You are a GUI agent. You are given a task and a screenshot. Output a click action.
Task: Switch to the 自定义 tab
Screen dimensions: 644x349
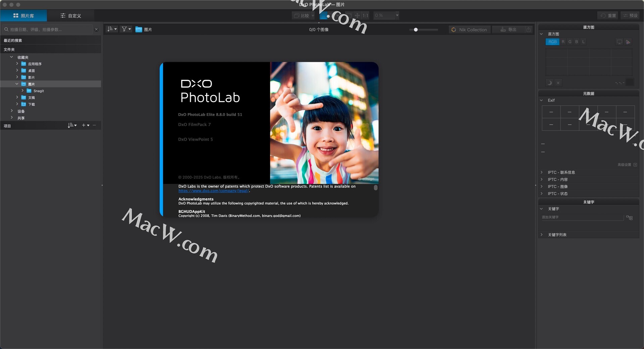pyautogui.click(x=70, y=15)
